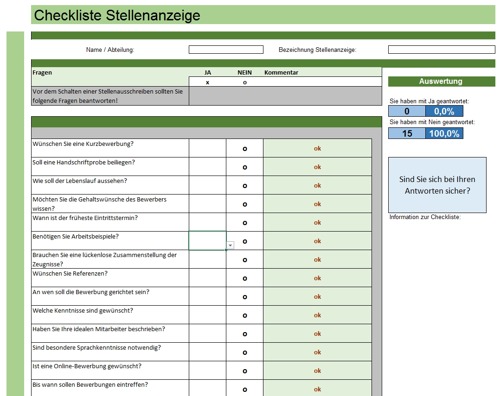Select NEIN cell for the Gehaltswünsche question
The image size is (500, 396).
(x=245, y=204)
